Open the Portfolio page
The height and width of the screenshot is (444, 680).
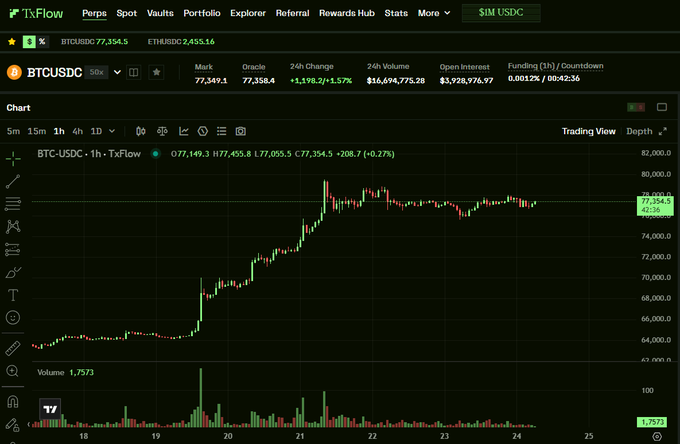(x=202, y=13)
